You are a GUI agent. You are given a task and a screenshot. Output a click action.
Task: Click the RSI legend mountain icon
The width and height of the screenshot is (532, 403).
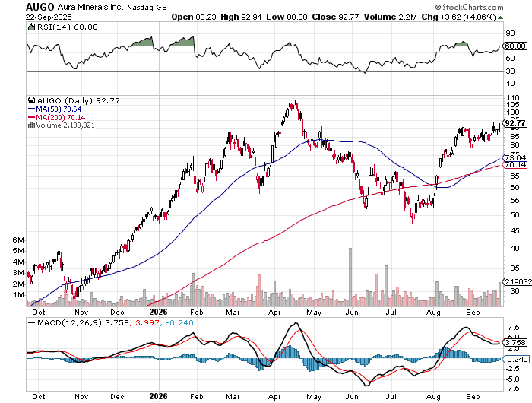[x=32, y=27]
